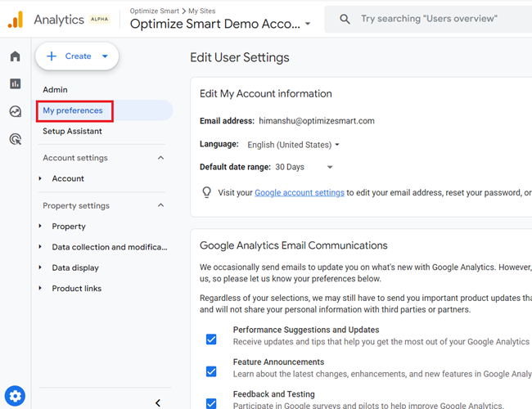This screenshot has height=409, width=532.
Task: Click My Sites breadcrumb
Action: [x=202, y=11]
